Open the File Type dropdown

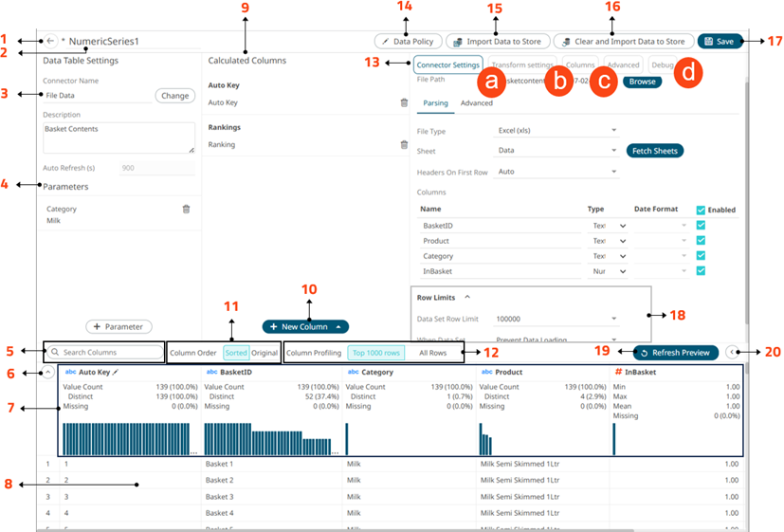[x=556, y=131]
